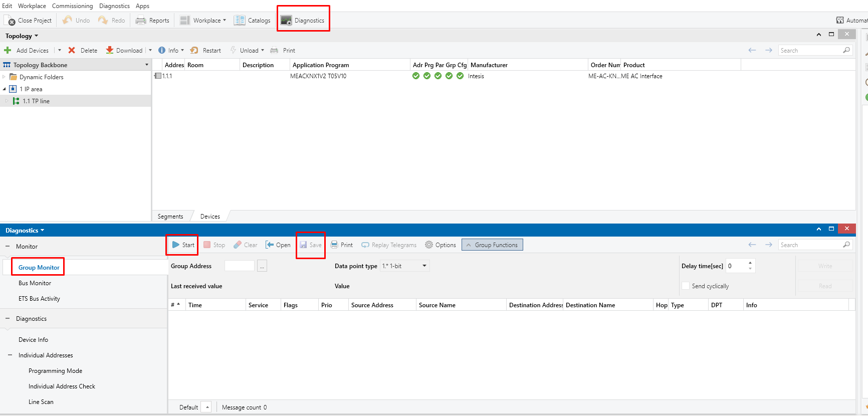Open the Topology Backbone dropdown arrow
Image resolution: width=868 pixels, height=416 pixels.
[147, 65]
